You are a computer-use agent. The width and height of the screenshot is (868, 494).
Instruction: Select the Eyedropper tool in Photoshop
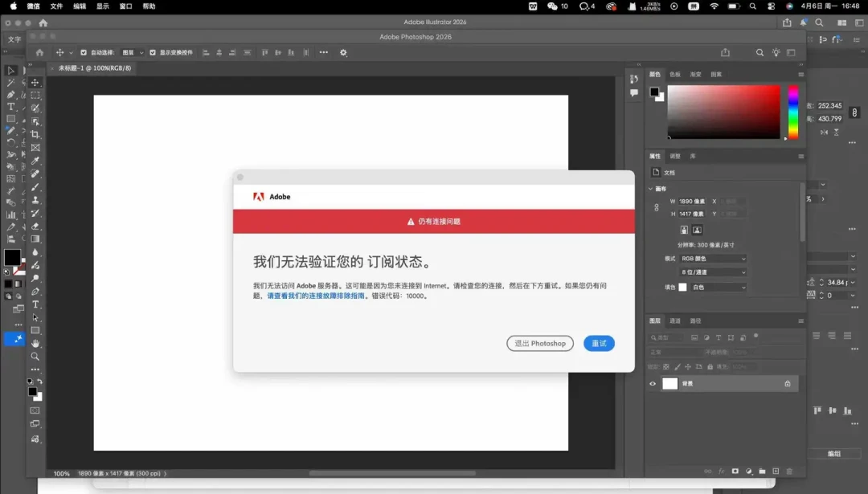click(35, 161)
